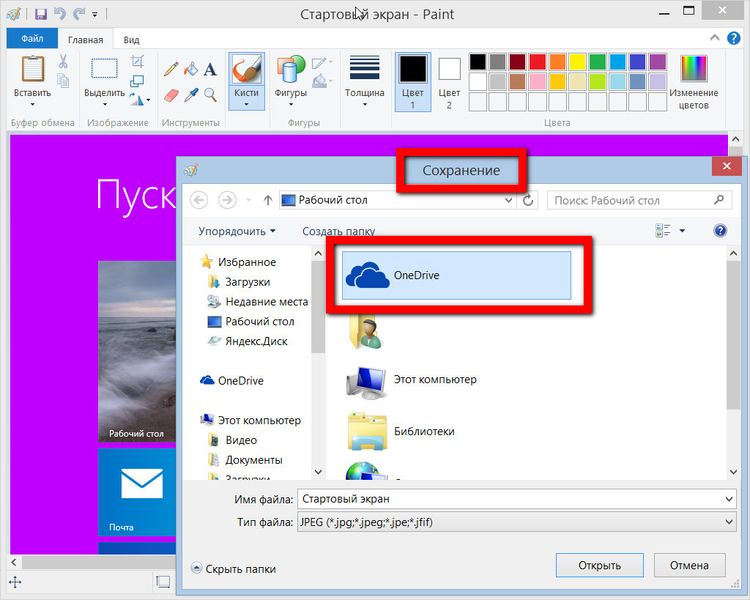The image size is (750, 600).
Task: Click the Поиск: Рабочий стол search box
Action: click(640, 200)
